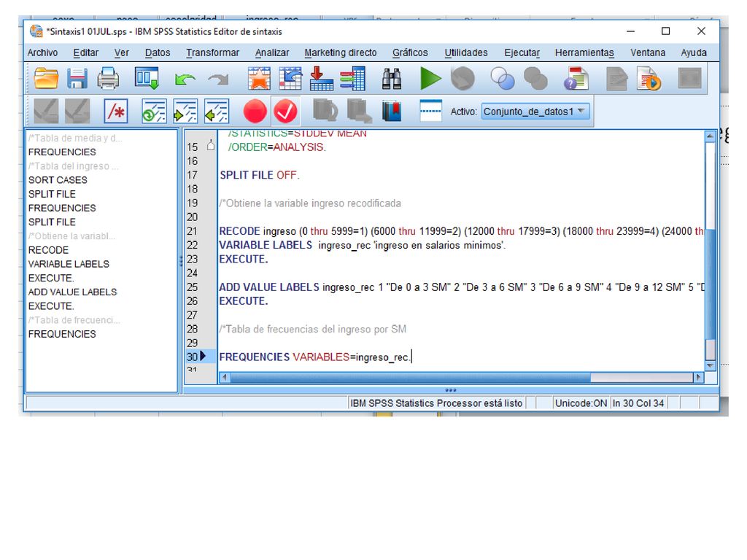Click the blue overlapping circles icon
Viewport: 747px width, 560px height.
[x=503, y=79]
